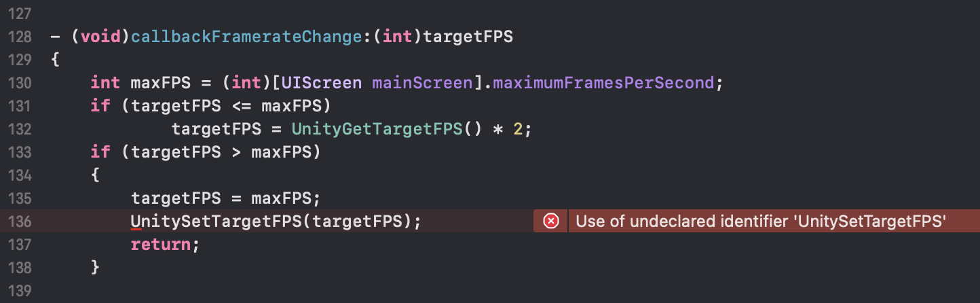The height and width of the screenshot is (303, 980).
Task: Click the opening brace on line 129
Action: [x=55, y=59]
